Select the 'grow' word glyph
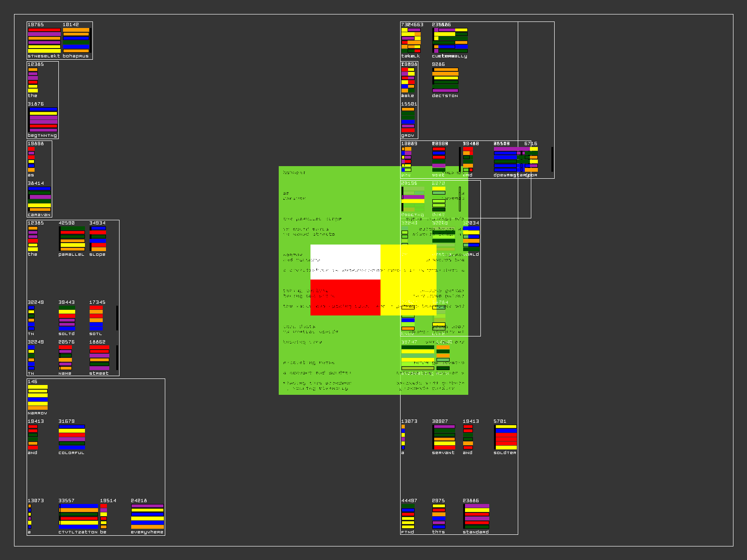The image size is (747, 560). 408,120
